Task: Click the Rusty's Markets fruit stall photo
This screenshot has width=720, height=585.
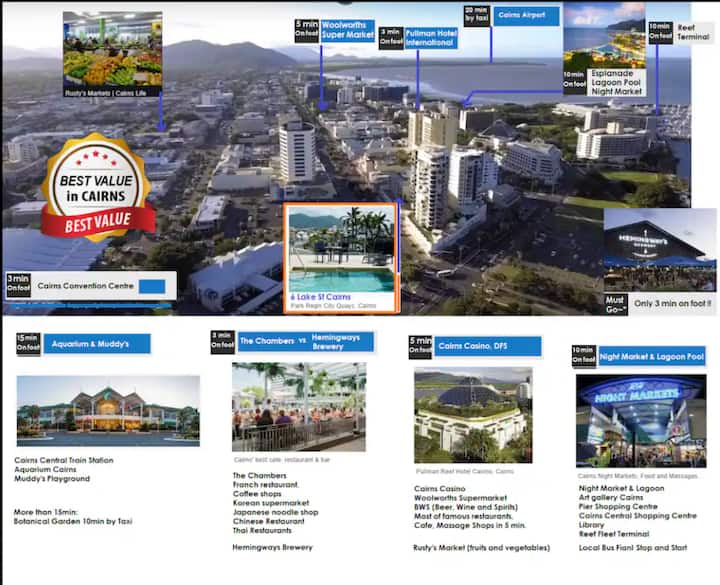Action: coord(112,52)
